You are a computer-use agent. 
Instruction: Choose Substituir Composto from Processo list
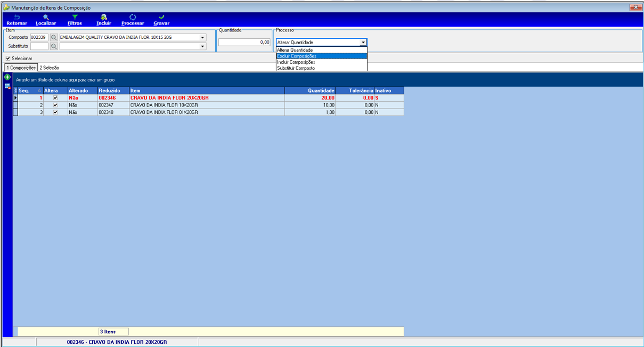pos(322,68)
